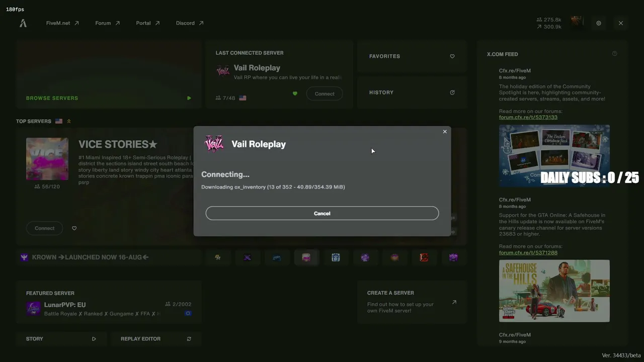Click the X.COM FEED heading
644x362 pixels.
coord(502,54)
